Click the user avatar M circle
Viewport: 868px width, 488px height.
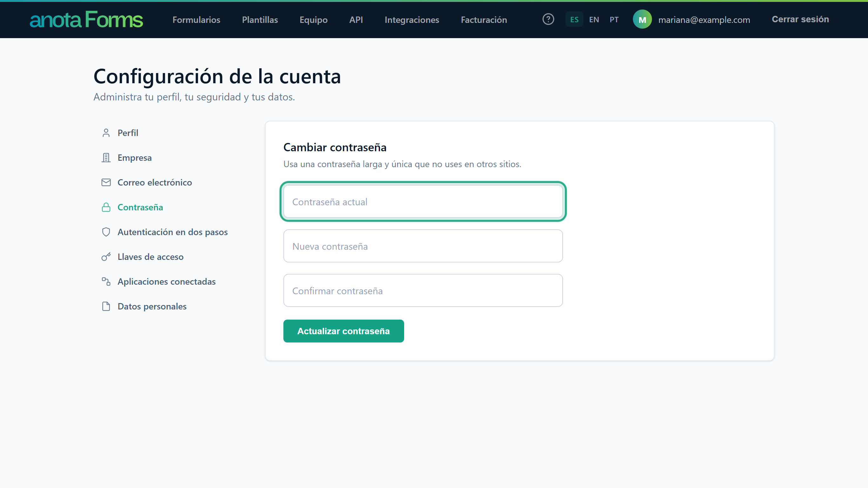pos(642,19)
